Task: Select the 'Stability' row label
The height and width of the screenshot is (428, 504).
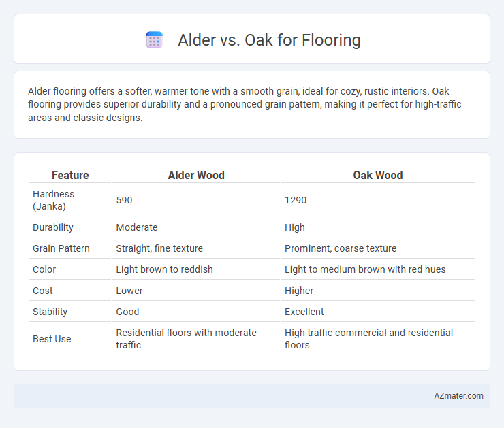Action: point(50,312)
